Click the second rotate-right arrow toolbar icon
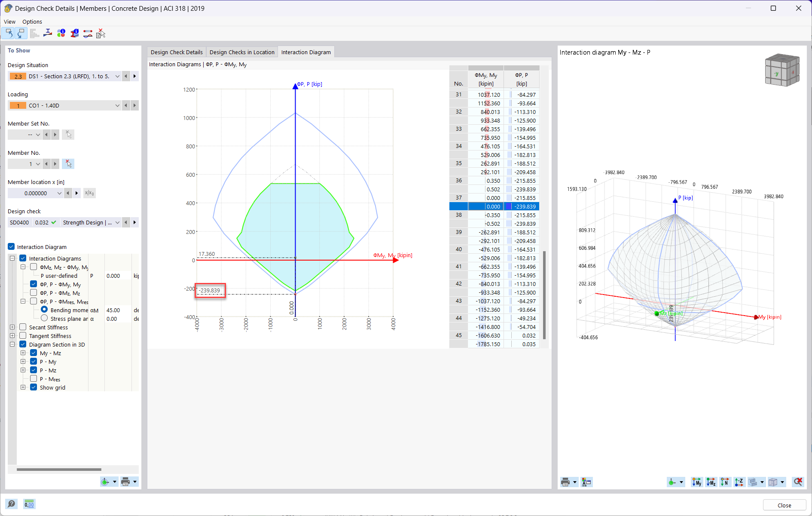Viewport: 812px width, 516px height. (21, 34)
